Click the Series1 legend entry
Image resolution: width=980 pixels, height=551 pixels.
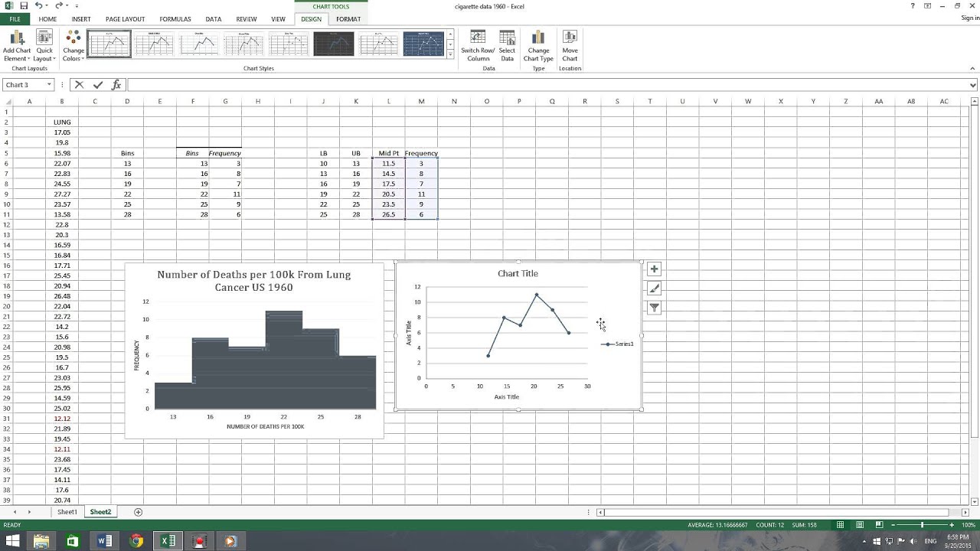[619, 344]
